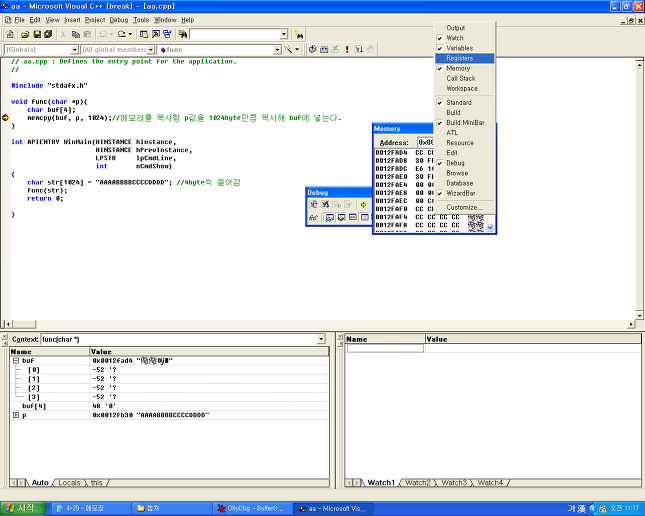The width and height of the screenshot is (645, 516).
Task: Open the File menu
Action: tap(19, 20)
